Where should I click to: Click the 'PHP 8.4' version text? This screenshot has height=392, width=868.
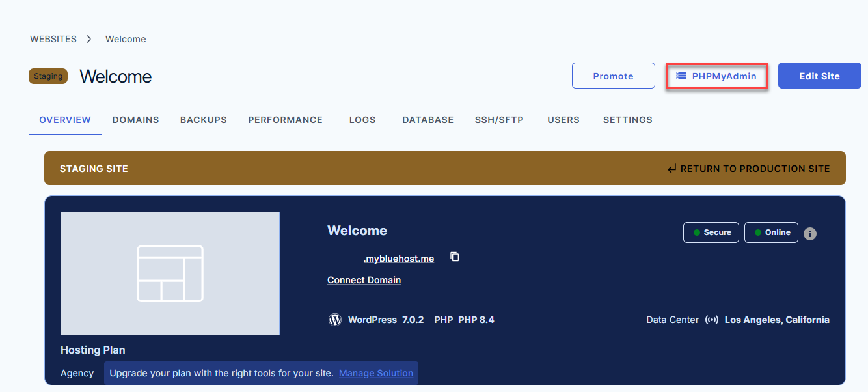click(x=476, y=320)
